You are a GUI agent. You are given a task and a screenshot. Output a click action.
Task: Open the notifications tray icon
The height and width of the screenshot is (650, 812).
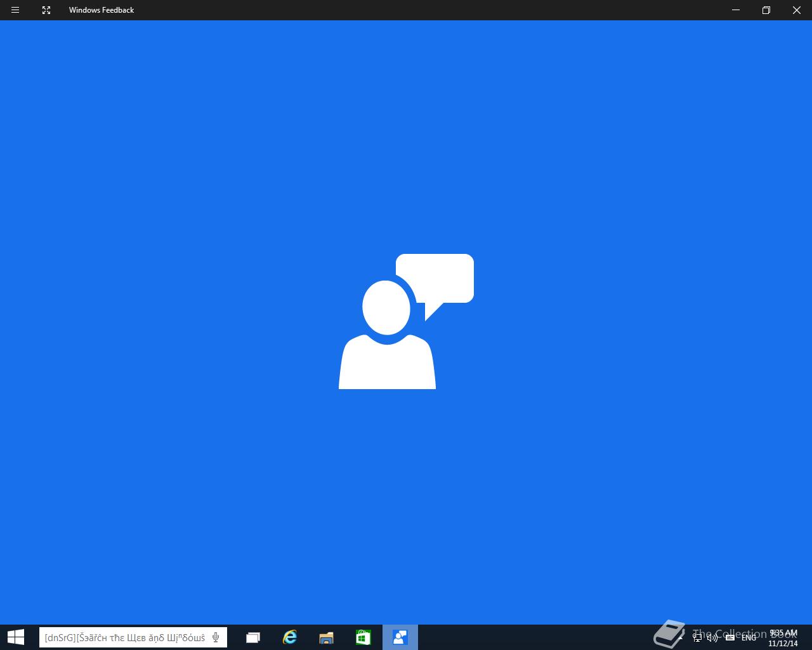tap(730, 637)
